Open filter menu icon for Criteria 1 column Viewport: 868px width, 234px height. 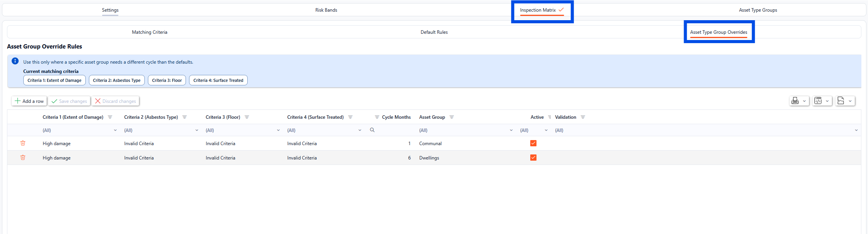point(110,117)
